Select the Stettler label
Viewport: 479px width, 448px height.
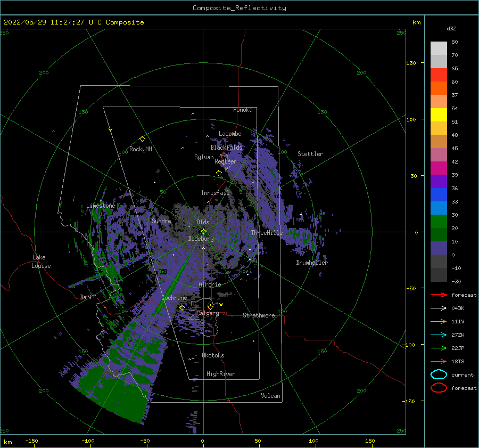point(310,154)
